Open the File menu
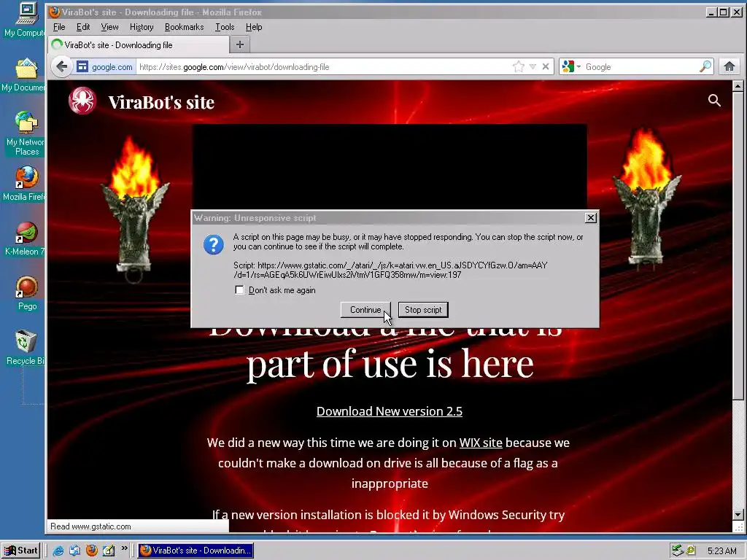This screenshot has width=747, height=560. [59, 27]
